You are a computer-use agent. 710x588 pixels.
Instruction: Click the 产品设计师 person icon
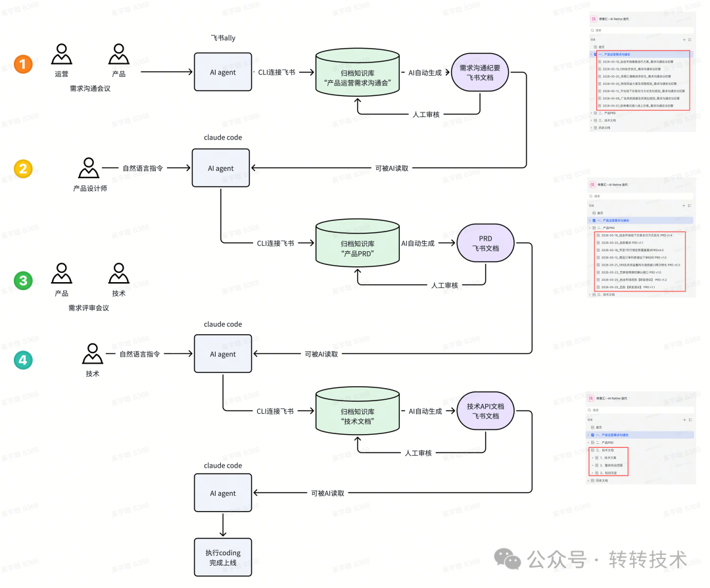(x=89, y=168)
